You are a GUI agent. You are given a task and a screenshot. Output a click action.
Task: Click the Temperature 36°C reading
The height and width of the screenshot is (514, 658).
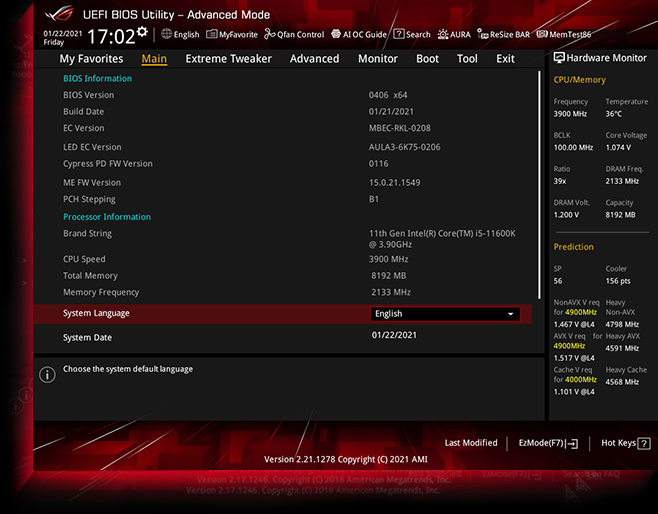click(614, 114)
